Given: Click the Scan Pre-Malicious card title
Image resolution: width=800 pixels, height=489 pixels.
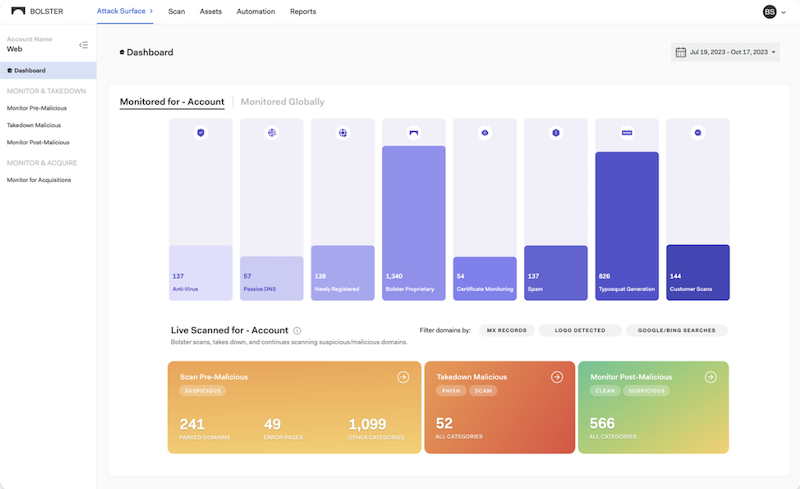Looking at the screenshot, I should click(x=214, y=377).
